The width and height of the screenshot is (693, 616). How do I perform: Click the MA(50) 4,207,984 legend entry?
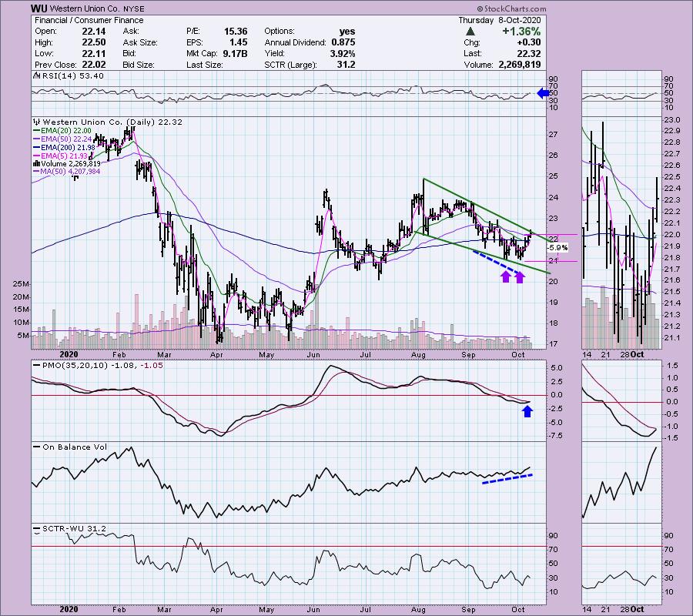[71, 172]
